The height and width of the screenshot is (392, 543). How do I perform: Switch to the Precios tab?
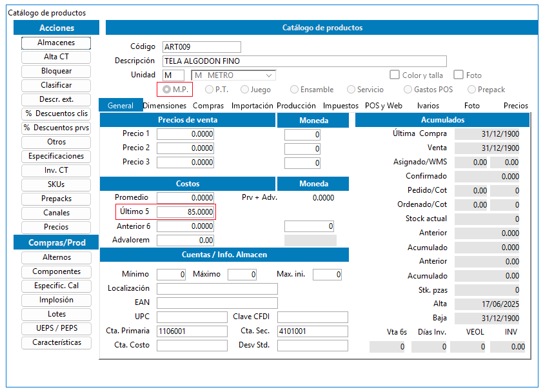coord(516,106)
